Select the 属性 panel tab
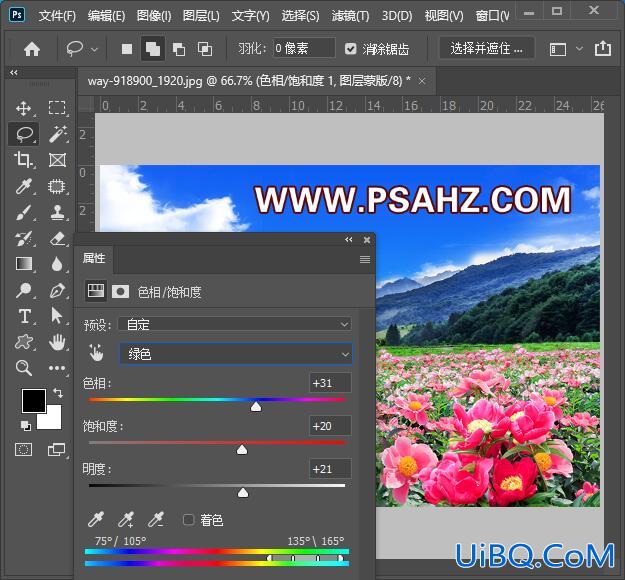This screenshot has width=625, height=580. pyautogui.click(x=94, y=258)
